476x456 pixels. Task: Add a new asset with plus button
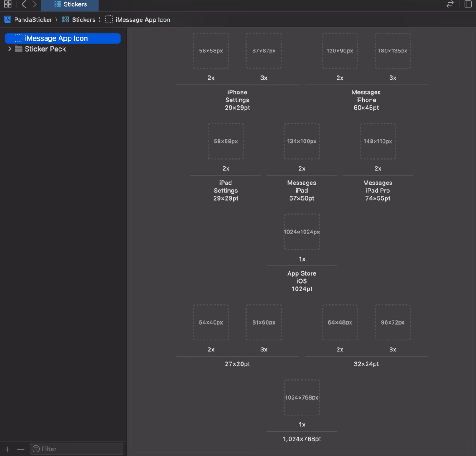click(7, 449)
